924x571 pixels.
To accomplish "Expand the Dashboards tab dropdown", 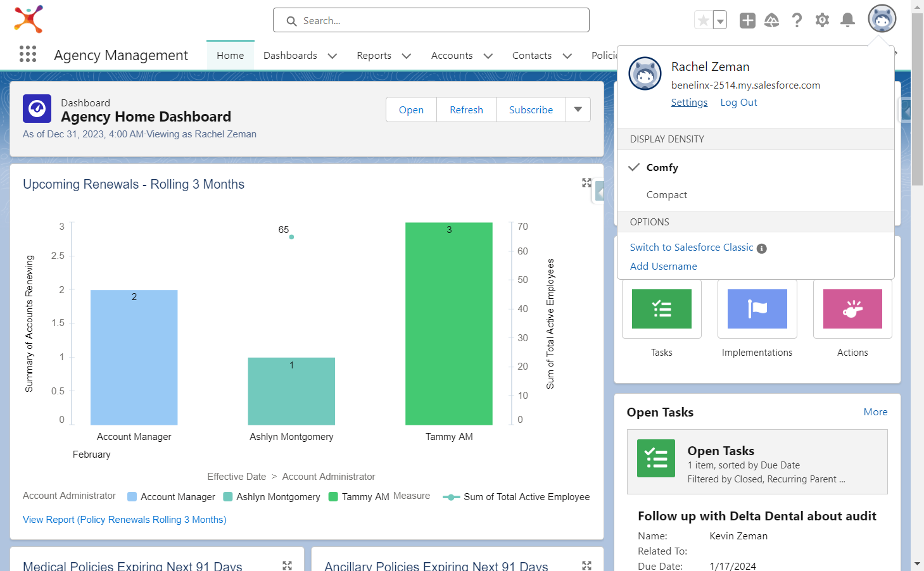I will pyautogui.click(x=332, y=56).
